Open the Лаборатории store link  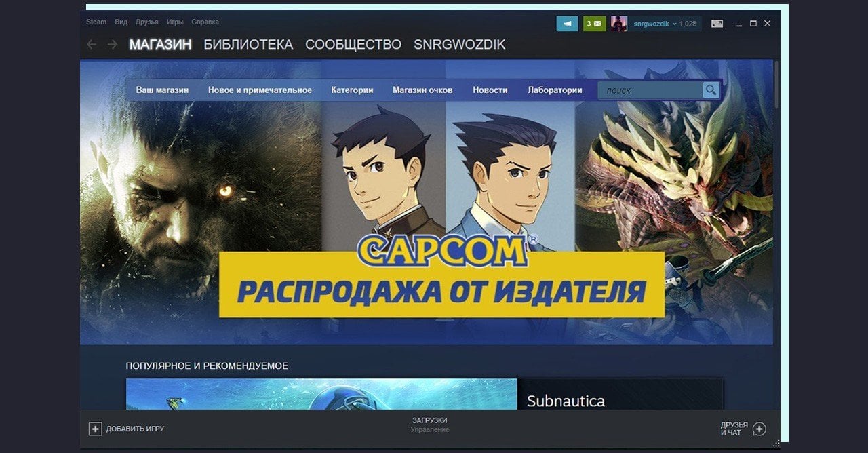(x=555, y=90)
